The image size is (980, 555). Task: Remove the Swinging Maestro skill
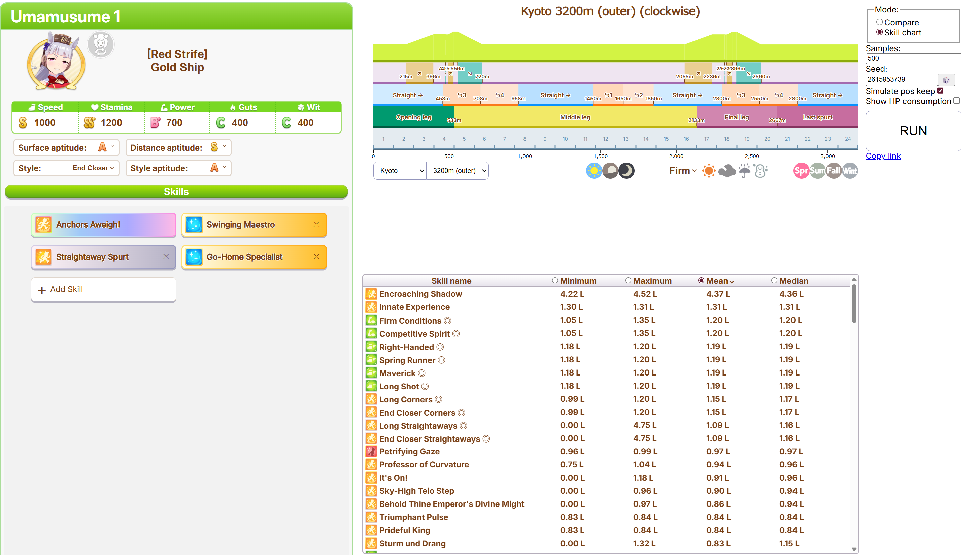pyautogui.click(x=316, y=224)
